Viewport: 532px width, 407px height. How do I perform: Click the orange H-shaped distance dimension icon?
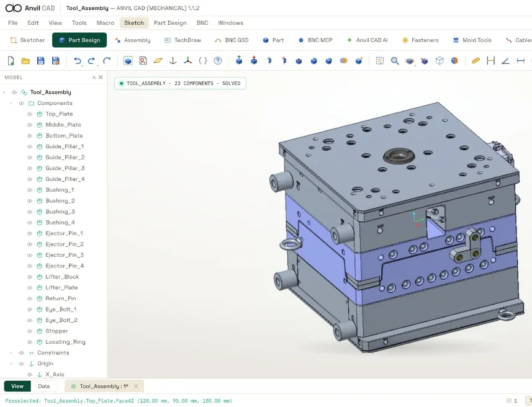coord(490,61)
